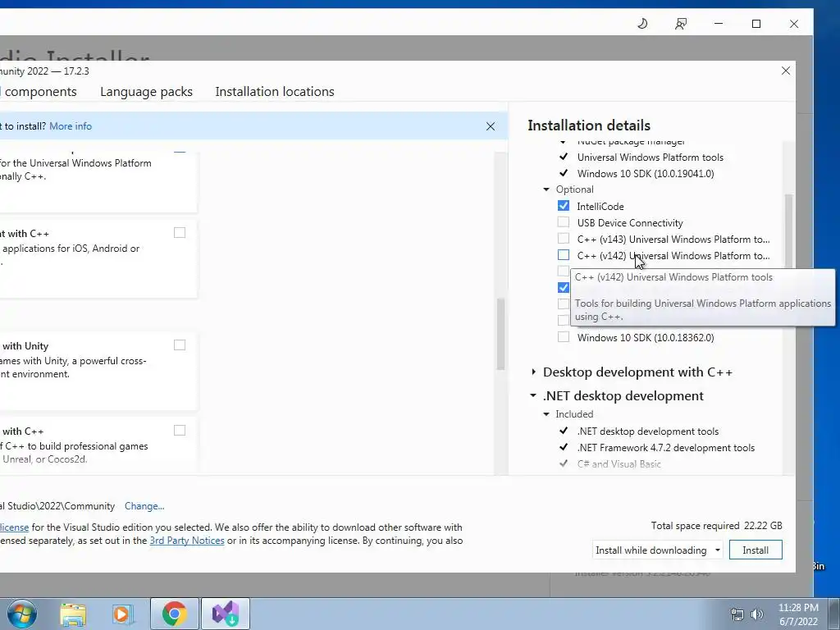Open the 3rd Party Notices link

187,541
